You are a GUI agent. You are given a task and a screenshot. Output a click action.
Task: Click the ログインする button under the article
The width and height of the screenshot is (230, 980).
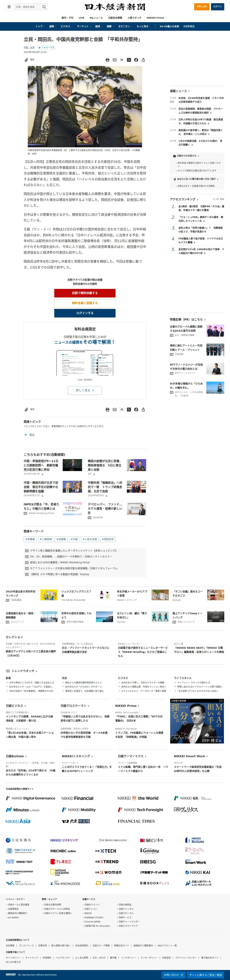pyautogui.click(x=85, y=313)
